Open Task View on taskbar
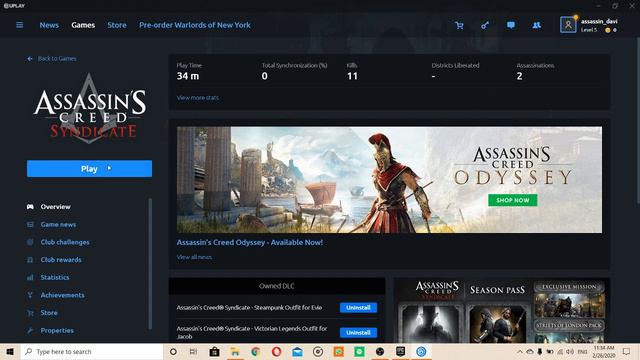Viewport: 640px width, 360px height. tap(193, 351)
